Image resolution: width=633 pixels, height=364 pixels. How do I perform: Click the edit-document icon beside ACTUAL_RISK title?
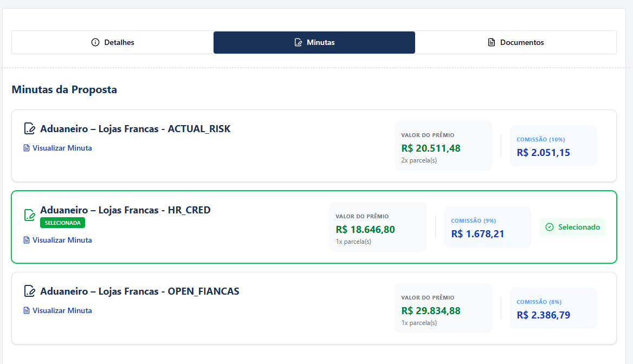(30, 129)
